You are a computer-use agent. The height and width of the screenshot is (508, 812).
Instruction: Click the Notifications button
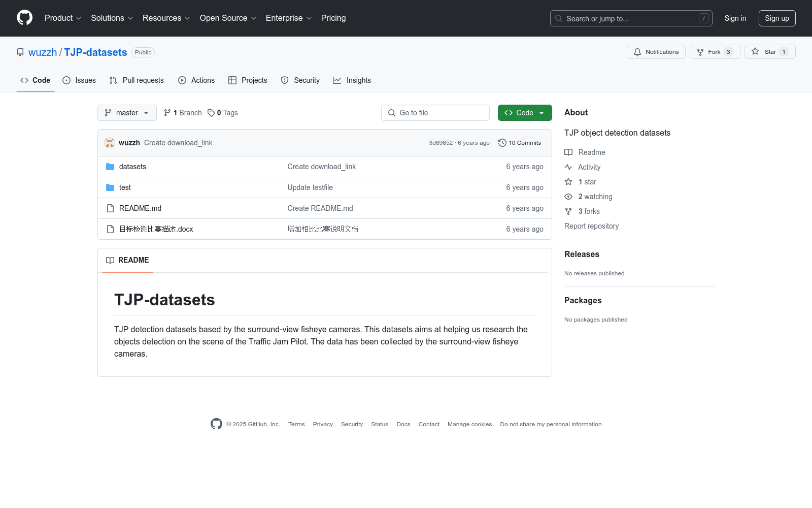coord(656,52)
